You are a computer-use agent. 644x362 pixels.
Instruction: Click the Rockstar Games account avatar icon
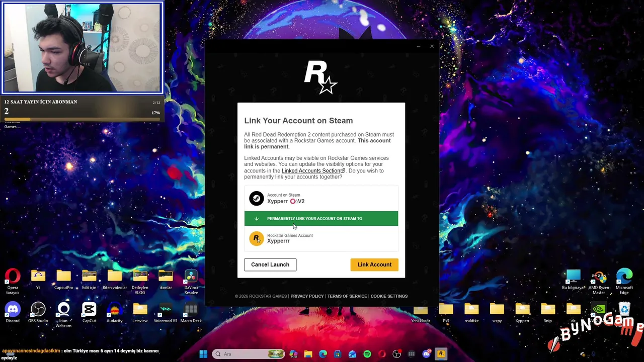pos(257,238)
